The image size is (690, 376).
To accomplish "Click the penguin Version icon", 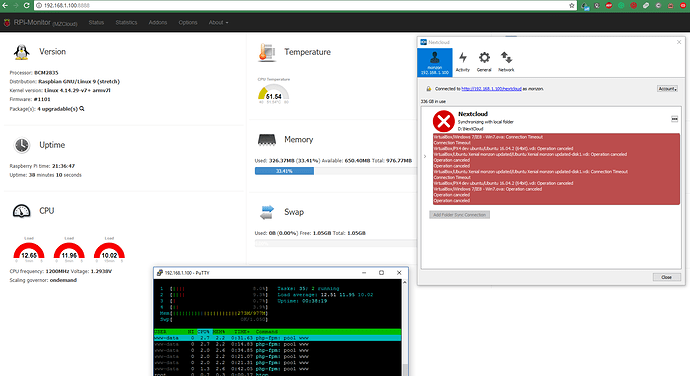I will click(x=21, y=52).
